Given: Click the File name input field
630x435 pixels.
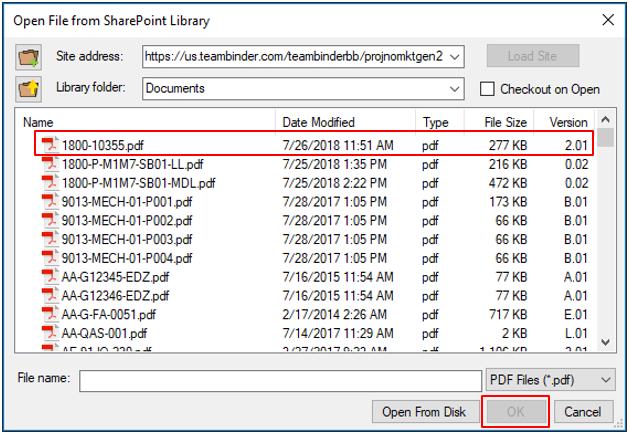Looking at the screenshot, I should pos(280,380).
